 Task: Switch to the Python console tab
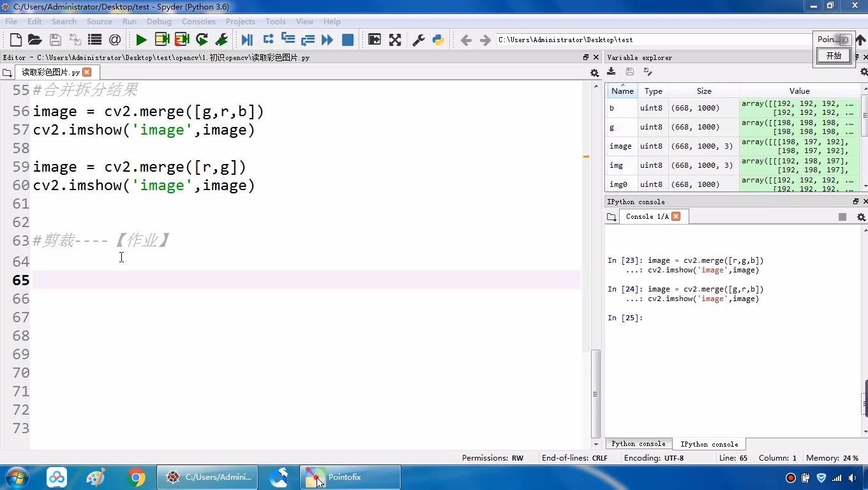[x=638, y=444]
